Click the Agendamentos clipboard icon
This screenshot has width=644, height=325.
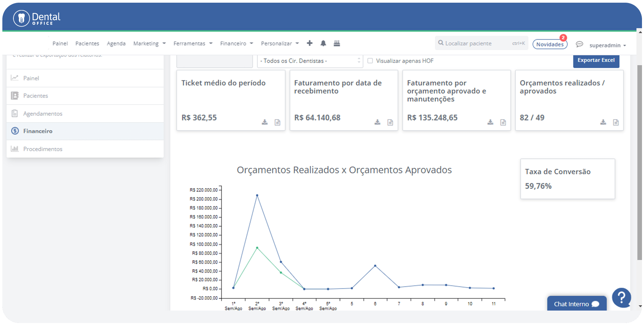coord(14,113)
